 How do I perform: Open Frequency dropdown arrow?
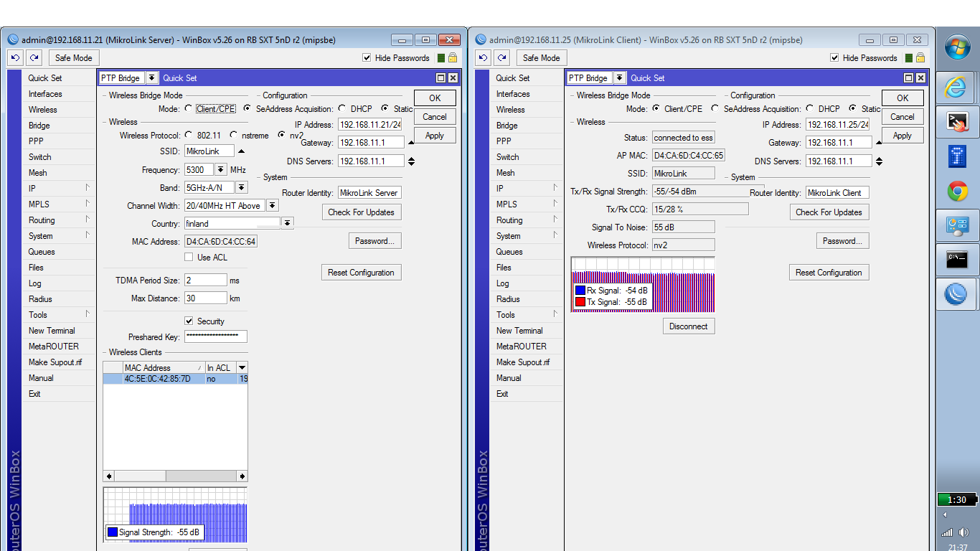(221, 170)
